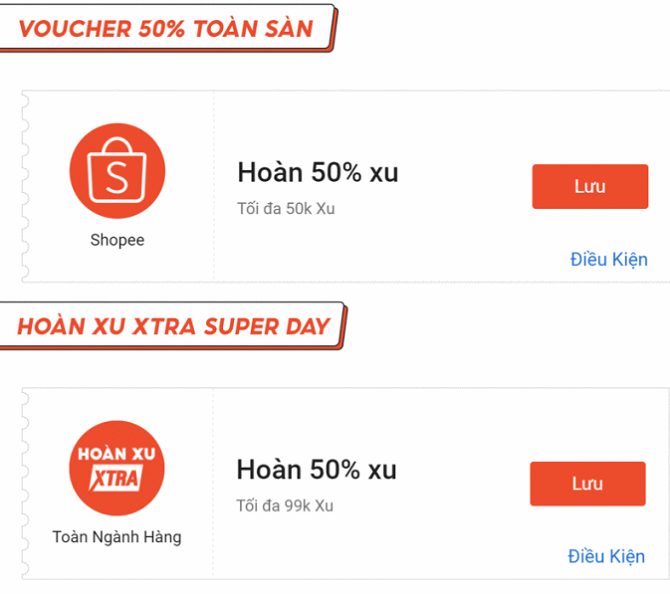View Điều Kiện of Toàn Ngành Hàng voucher

(x=606, y=556)
